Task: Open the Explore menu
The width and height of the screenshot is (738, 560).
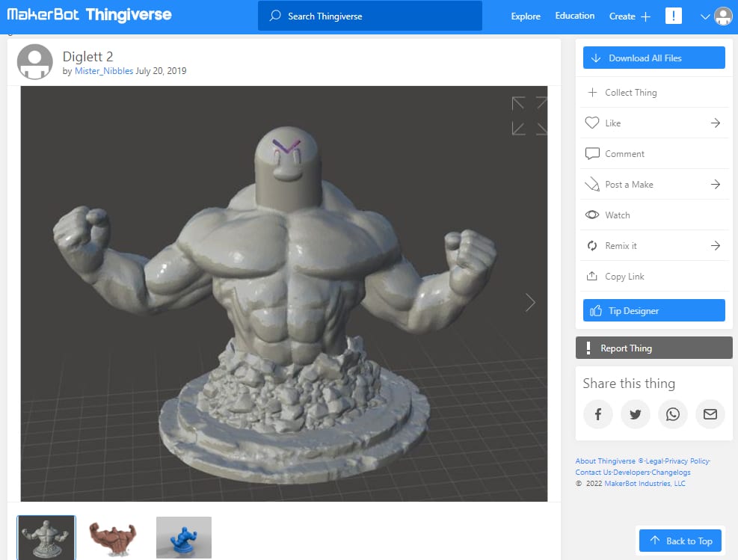Action: 526,16
